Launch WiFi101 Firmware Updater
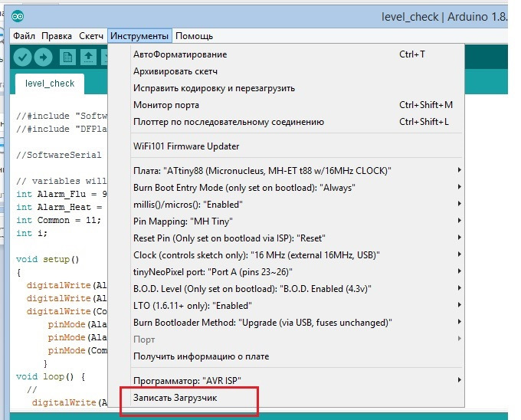The height and width of the screenshot is (420, 521). pyautogui.click(x=286, y=146)
